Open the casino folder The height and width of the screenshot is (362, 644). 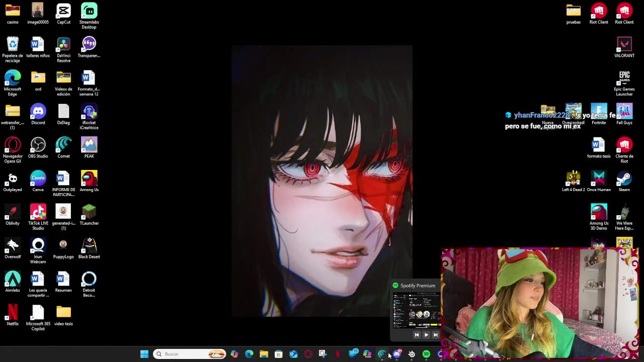point(13,14)
